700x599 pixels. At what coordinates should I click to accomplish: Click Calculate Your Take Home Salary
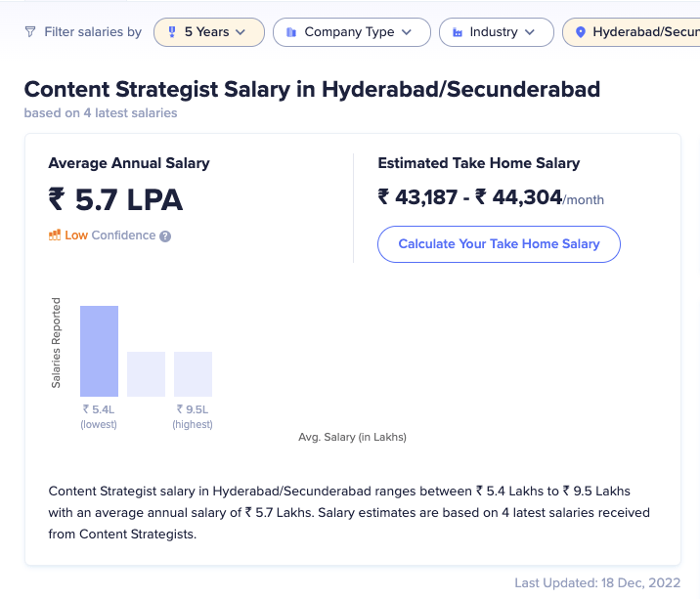click(499, 244)
